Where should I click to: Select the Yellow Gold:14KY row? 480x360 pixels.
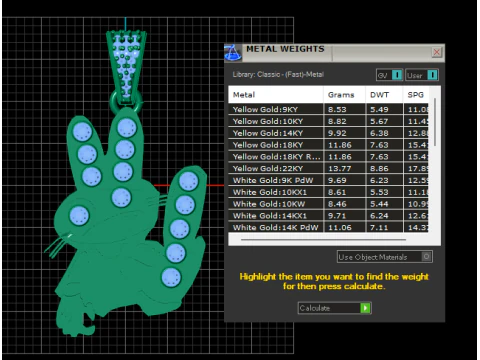328,133
